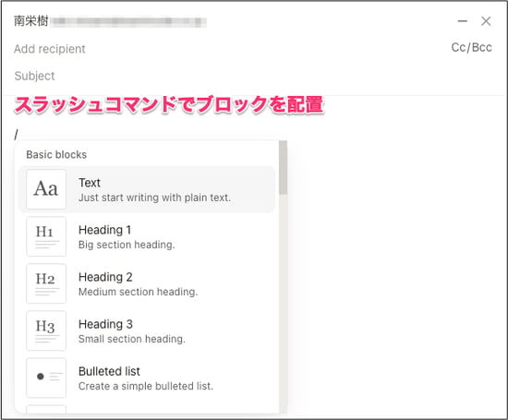Click the block menu scrollbar thumb
The height and width of the screenshot is (420, 508).
[x=284, y=167]
